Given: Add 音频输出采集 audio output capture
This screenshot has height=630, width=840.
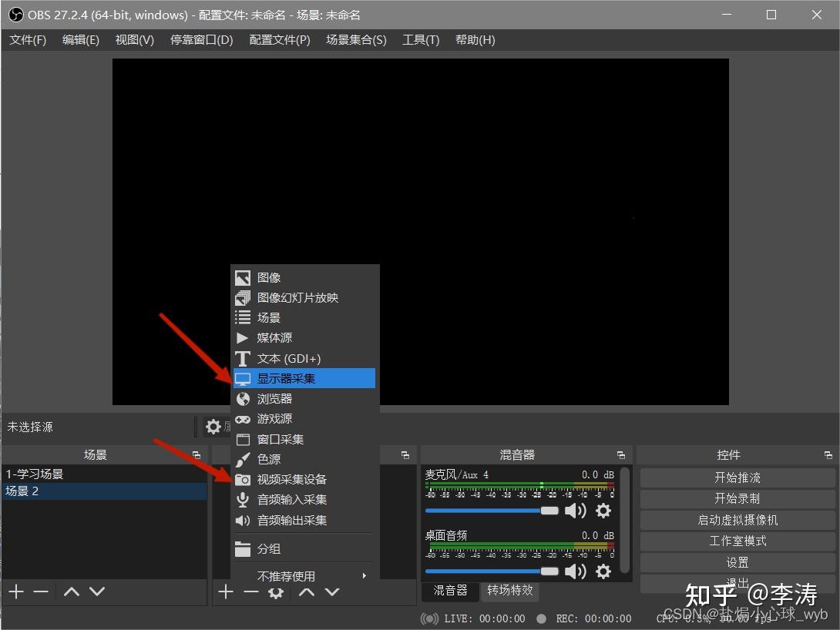Looking at the screenshot, I should (x=304, y=520).
